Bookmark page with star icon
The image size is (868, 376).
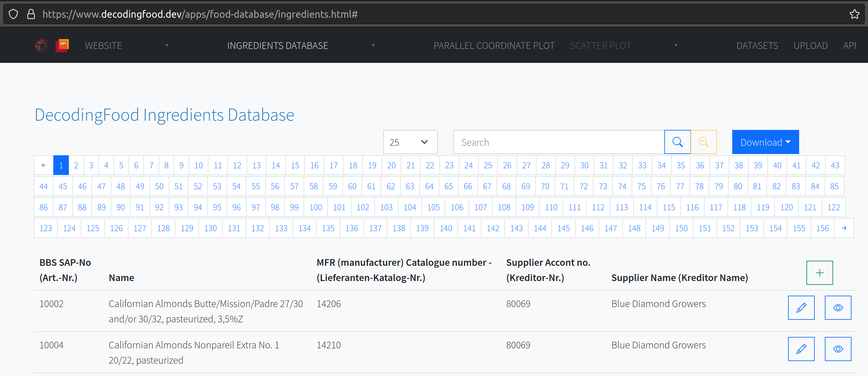[854, 14]
